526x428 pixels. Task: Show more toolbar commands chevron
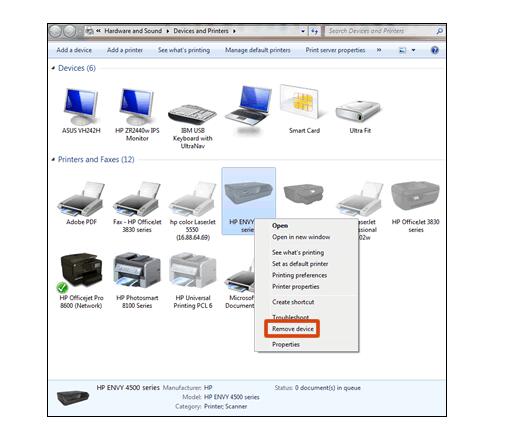379,50
